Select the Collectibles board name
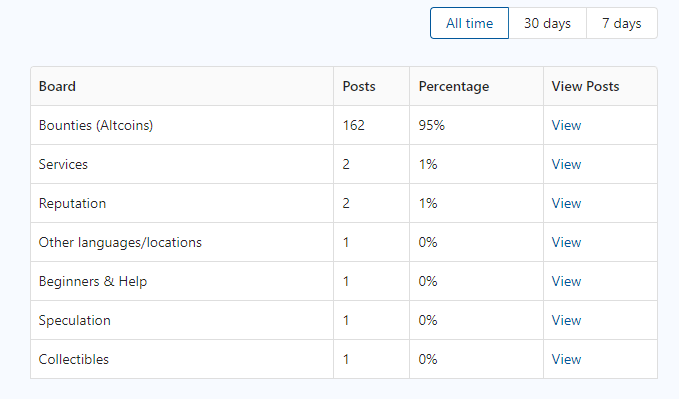The width and height of the screenshot is (679, 399). click(74, 359)
